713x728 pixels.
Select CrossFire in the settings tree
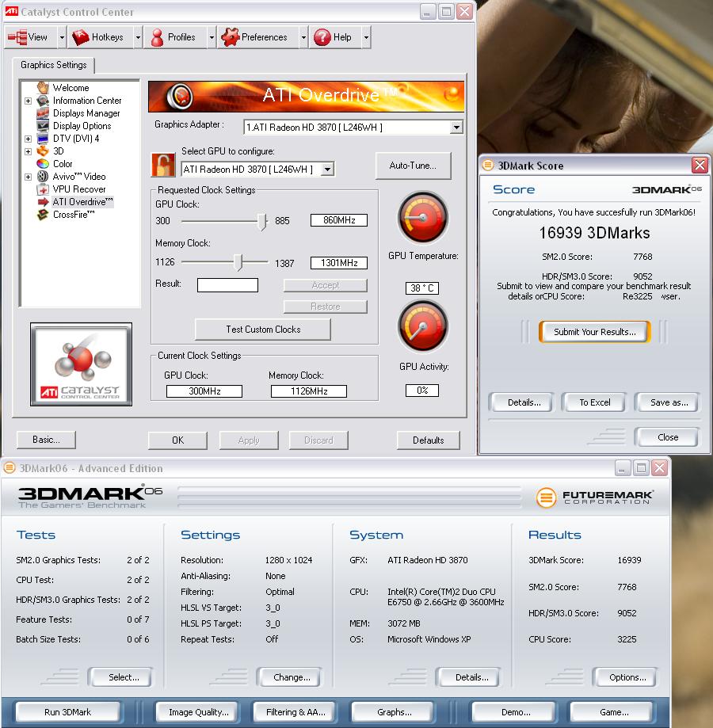coord(74,215)
